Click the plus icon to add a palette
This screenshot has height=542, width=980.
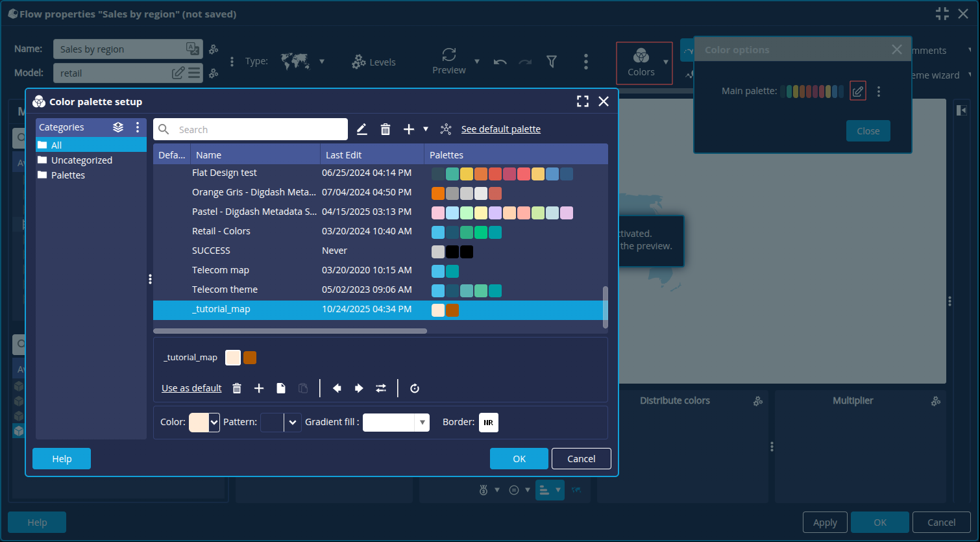[x=409, y=129]
